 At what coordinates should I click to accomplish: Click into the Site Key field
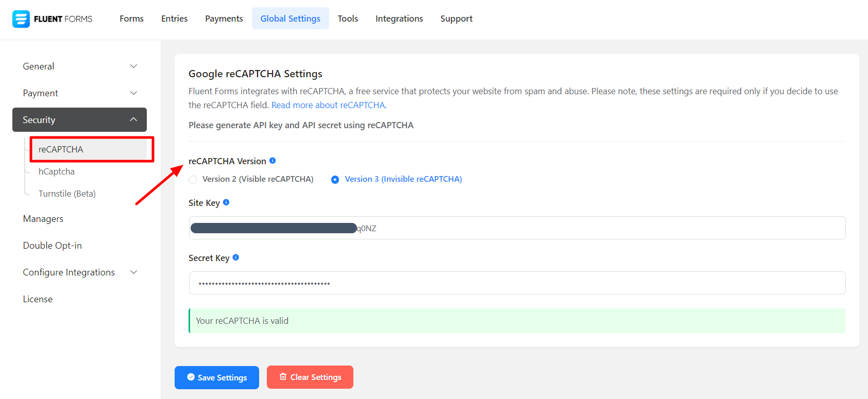(517, 228)
